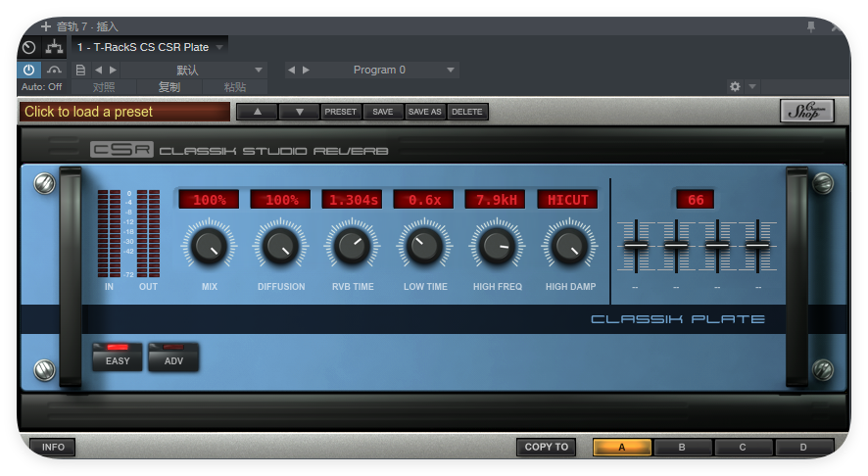
Task: Select preset slot A
Action: pyautogui.click(x=622, y=448)
